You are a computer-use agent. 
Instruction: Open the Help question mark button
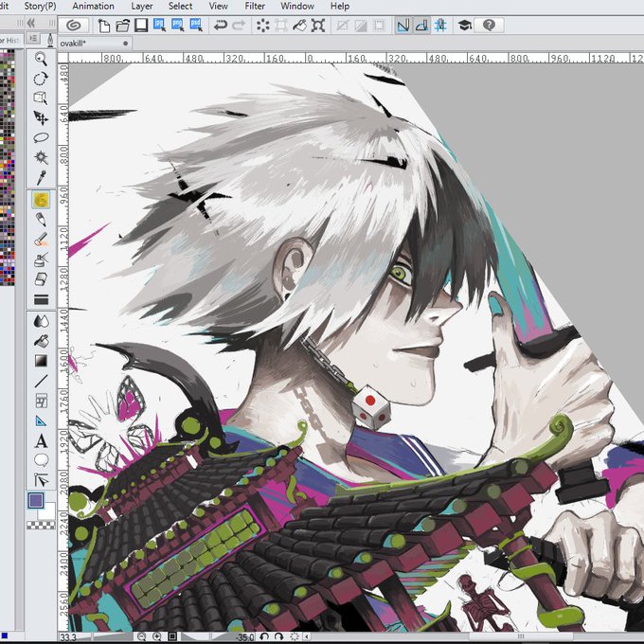489,26
